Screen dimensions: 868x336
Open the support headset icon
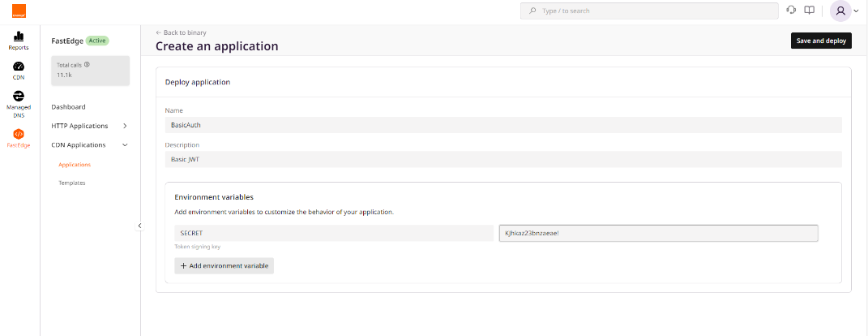pyautogui.click(x=791, y=11)
